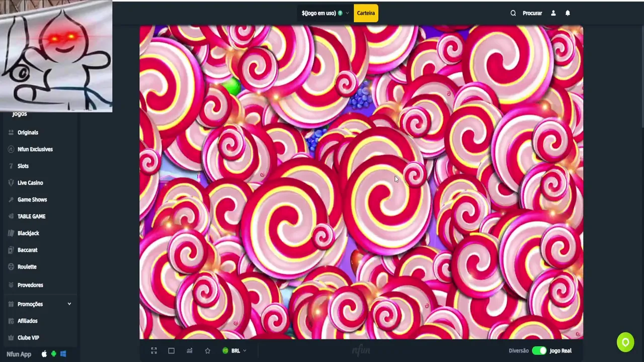Screen dimensions: 644x362
Task: Open Game Shows category
Action: pyautogui.click(x=32, y=200)
